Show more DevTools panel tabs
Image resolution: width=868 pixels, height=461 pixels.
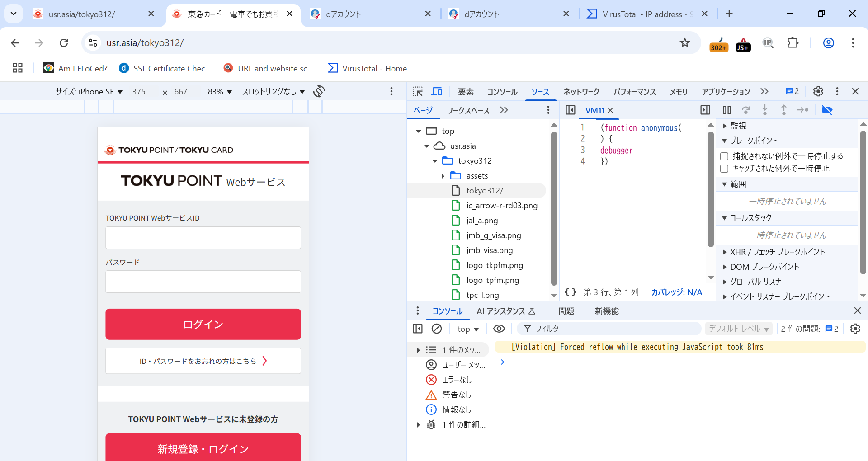tap(764, 92)
